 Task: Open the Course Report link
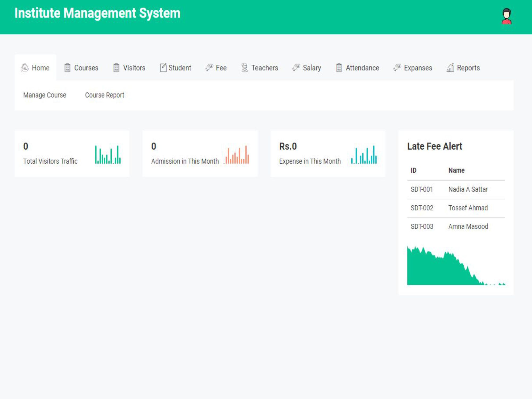[x=105, y=95]
